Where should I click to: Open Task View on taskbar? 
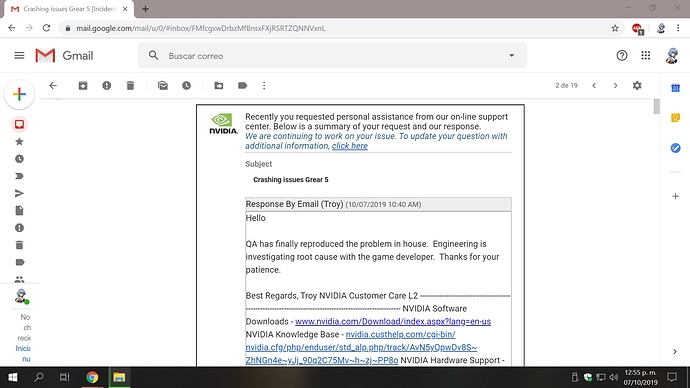click(x=64, y=377)
